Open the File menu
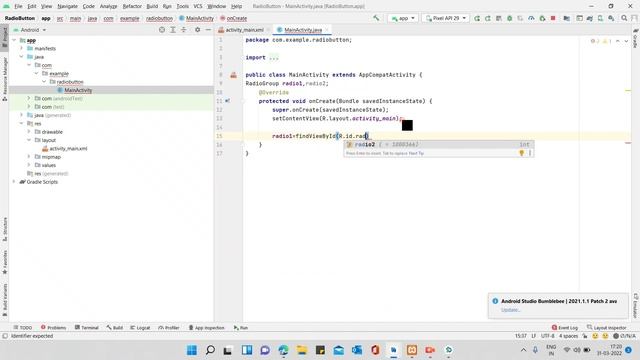Image resolution: width=640 pixels, height=360 pixels. (18, 6)
